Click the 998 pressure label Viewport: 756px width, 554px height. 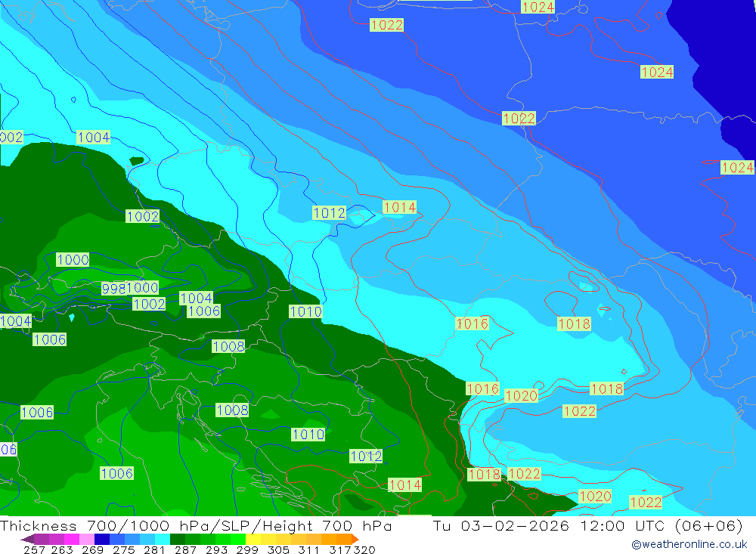click(114, 289)
